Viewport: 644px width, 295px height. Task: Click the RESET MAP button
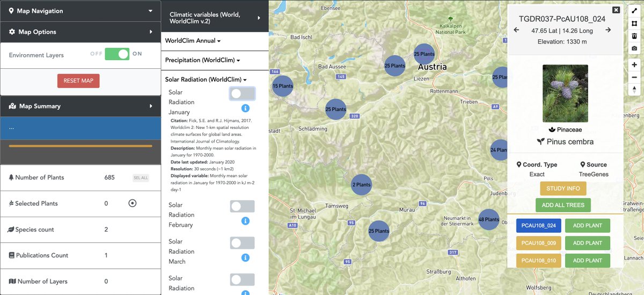pos(78,81)
